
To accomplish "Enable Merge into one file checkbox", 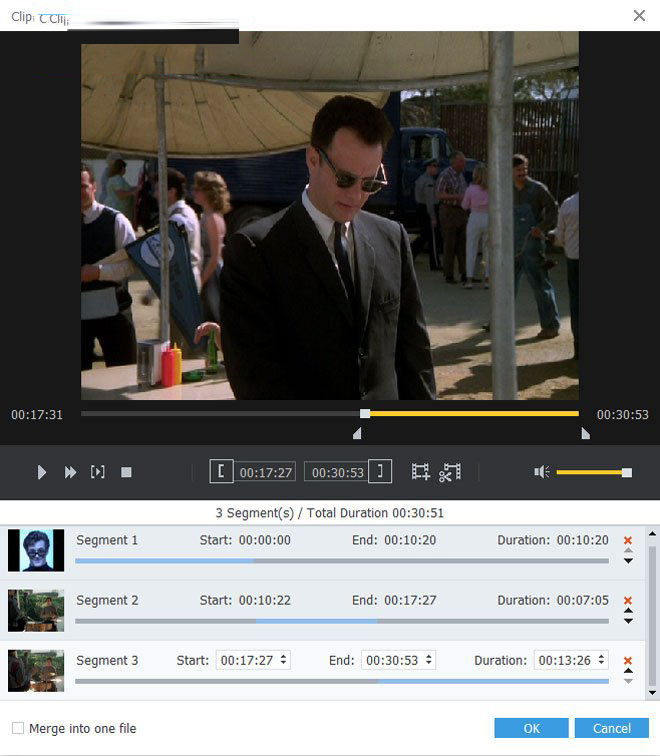I will click(18, 728).
